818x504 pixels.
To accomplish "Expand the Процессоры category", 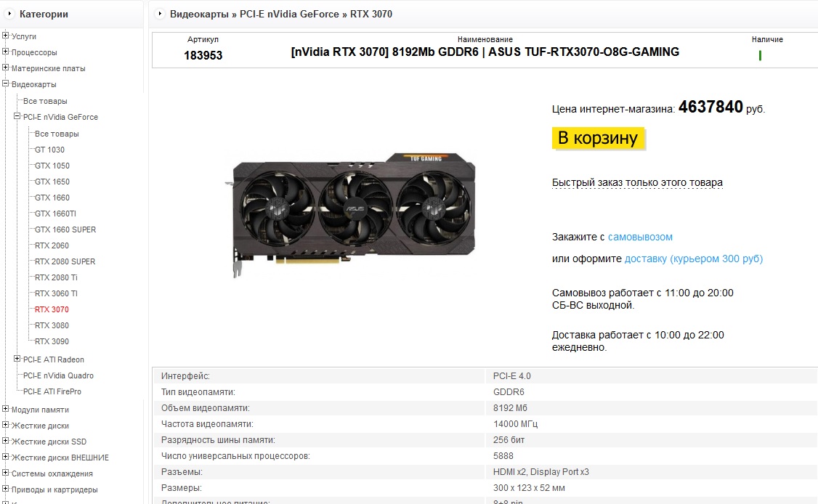I will (5, 51).
